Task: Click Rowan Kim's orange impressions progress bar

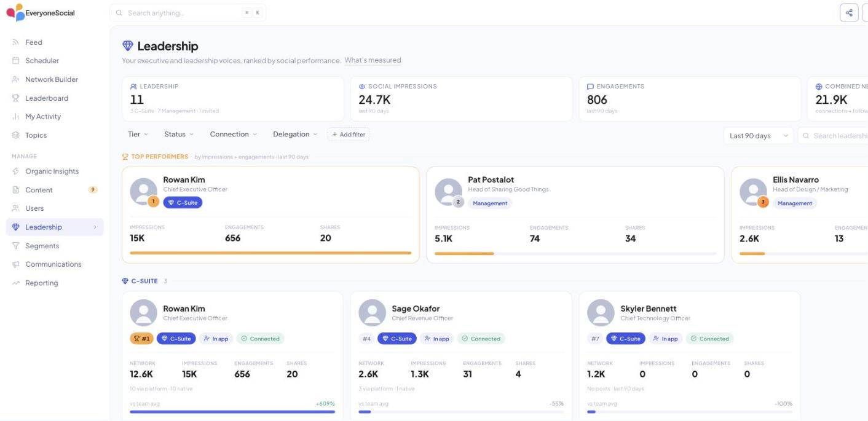Action: click(x=270, y=253)
